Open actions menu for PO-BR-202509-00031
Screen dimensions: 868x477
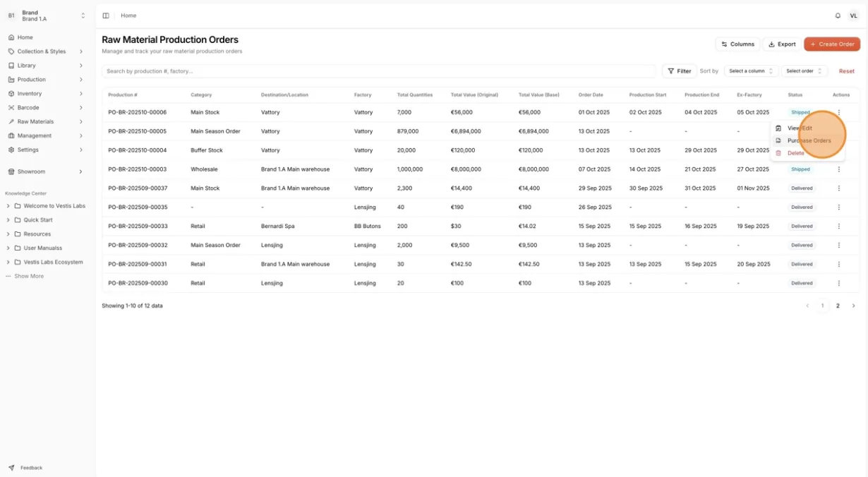pyautogui.click(x=838, y=264)
